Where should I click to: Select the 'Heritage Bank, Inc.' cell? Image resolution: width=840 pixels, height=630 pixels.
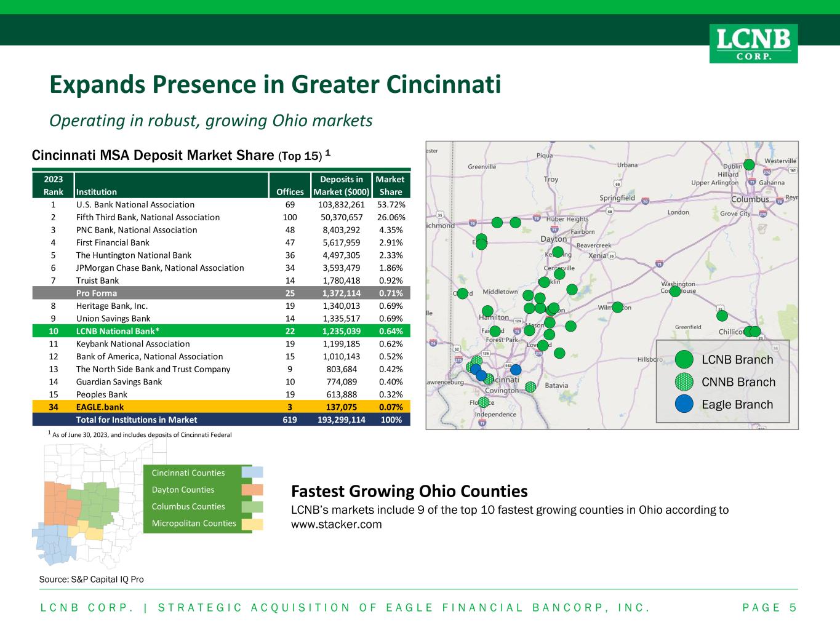112,306
